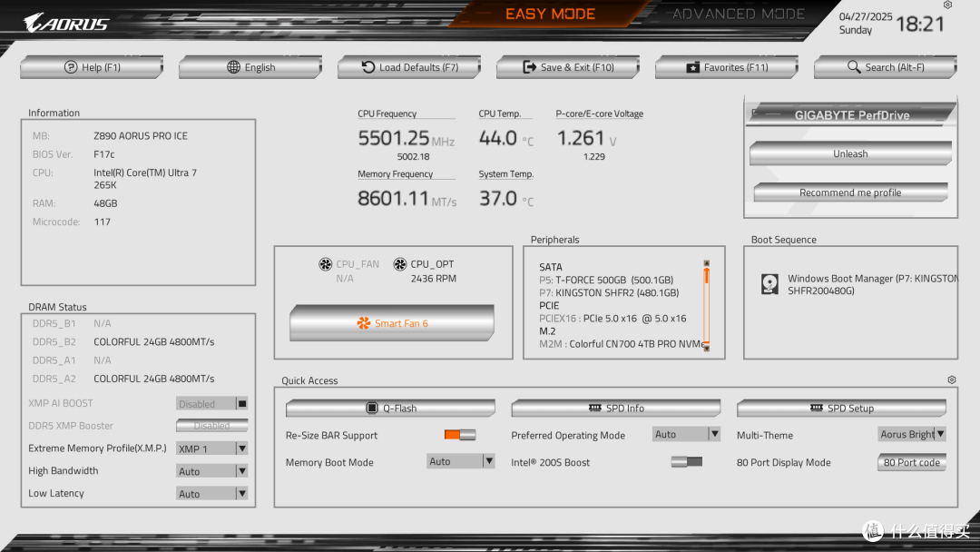Screen dimensions: 980x552
Task: Open Low Latency Auto dropdown
Action: click(x=211, y=494)
